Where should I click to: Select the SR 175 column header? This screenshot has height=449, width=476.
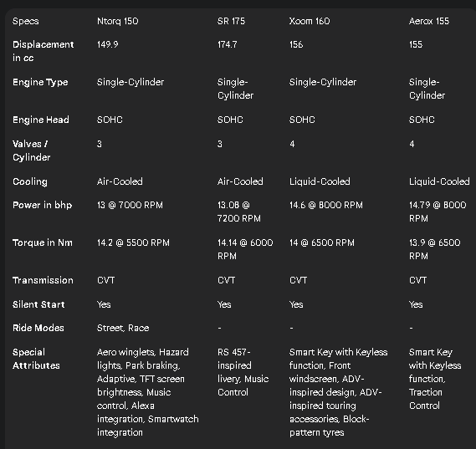click(231, 21)
